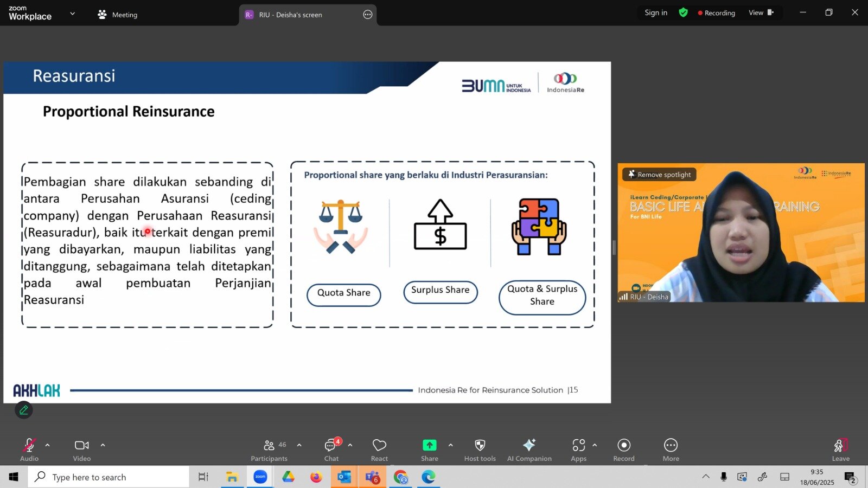Click the balance scales icon on slide
The image size is (868, 488).
click(341, 226)
